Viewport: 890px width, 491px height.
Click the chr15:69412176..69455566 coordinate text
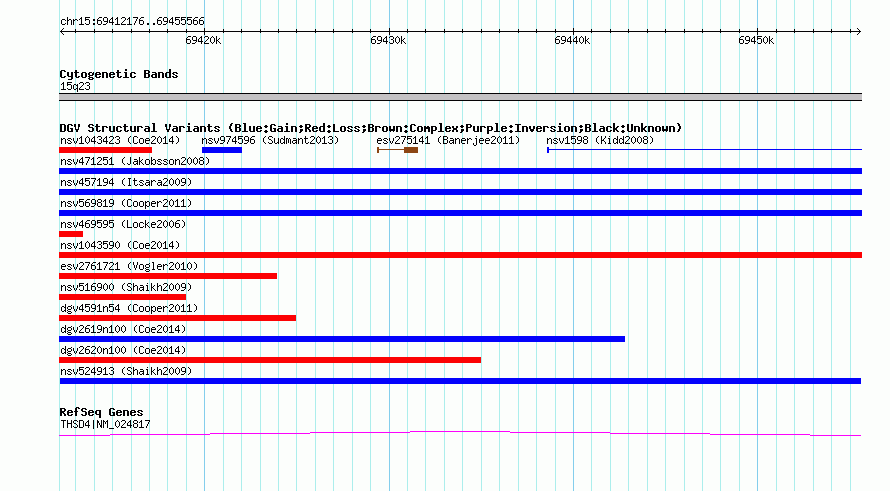pos(132,22)
